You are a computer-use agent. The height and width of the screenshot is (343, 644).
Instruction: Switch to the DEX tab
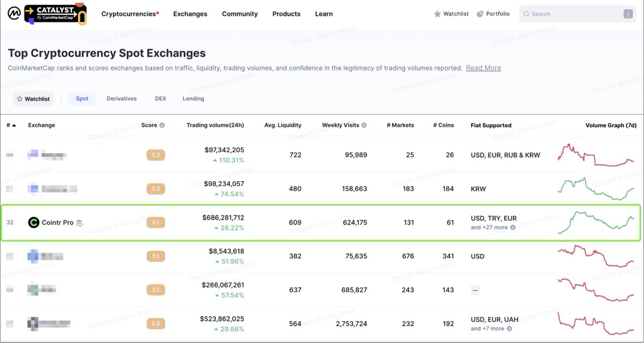tap(160, 99)
